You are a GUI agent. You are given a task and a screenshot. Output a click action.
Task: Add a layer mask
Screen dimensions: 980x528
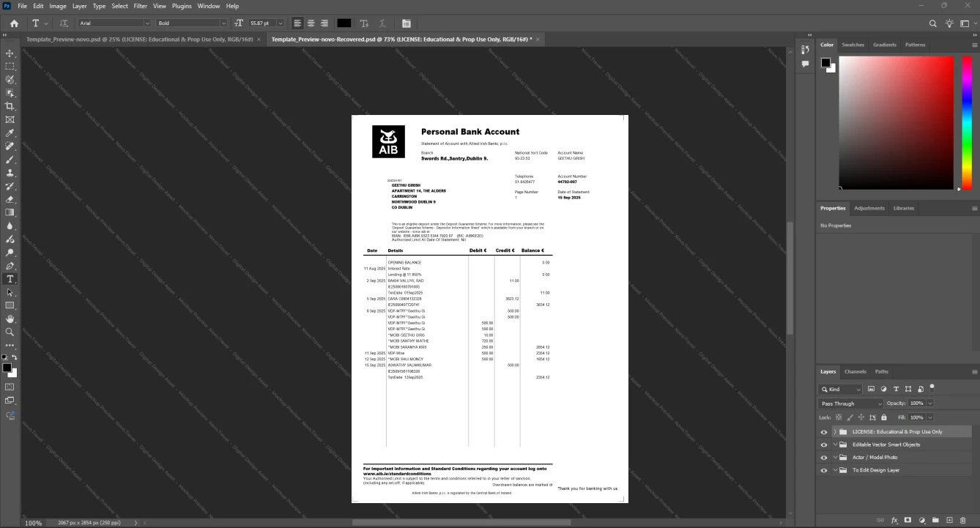point(908,520)
